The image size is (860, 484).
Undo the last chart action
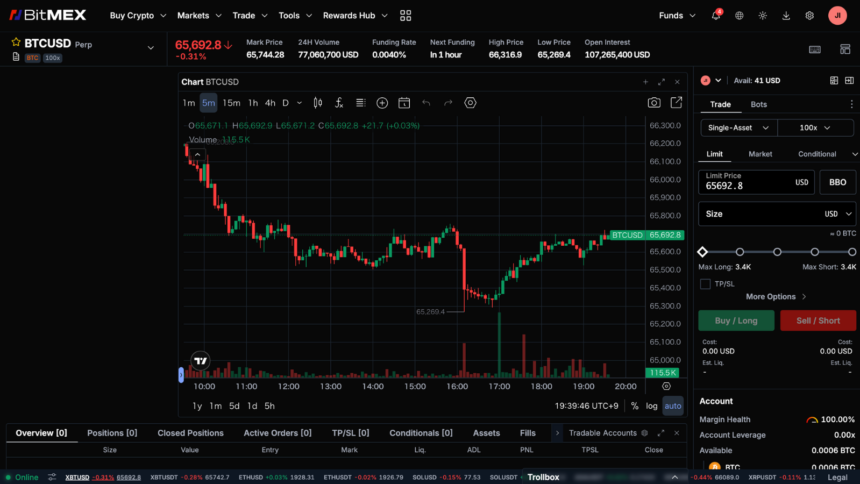coord(426,103)
